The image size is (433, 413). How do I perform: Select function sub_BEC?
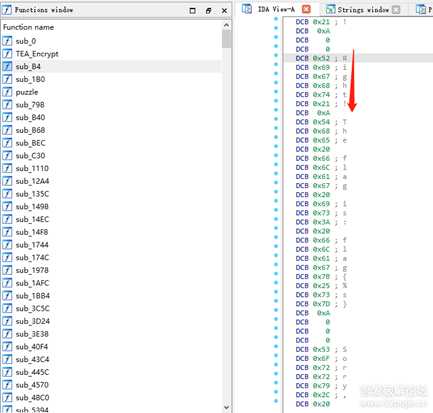coord(30,143)
